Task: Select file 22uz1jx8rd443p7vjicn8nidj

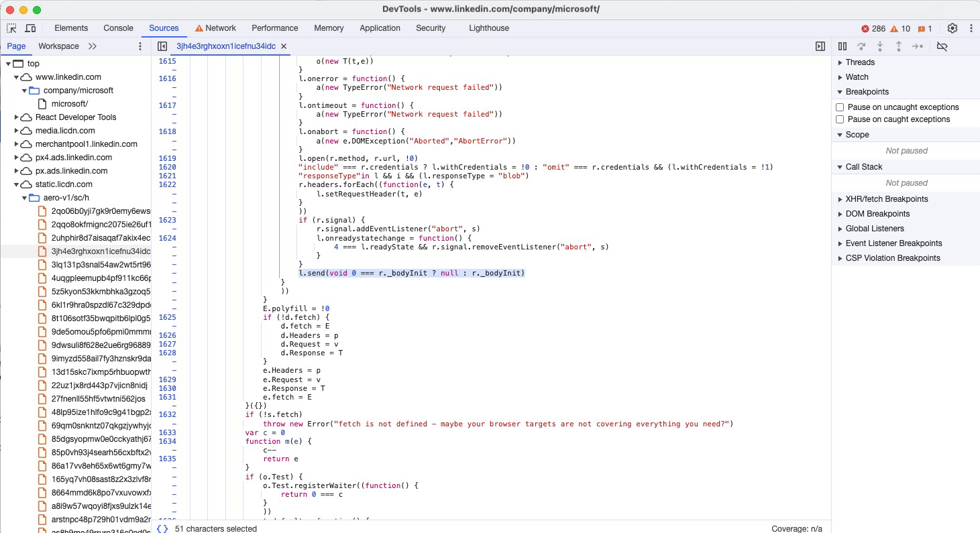Action: (x=99, y=385)
